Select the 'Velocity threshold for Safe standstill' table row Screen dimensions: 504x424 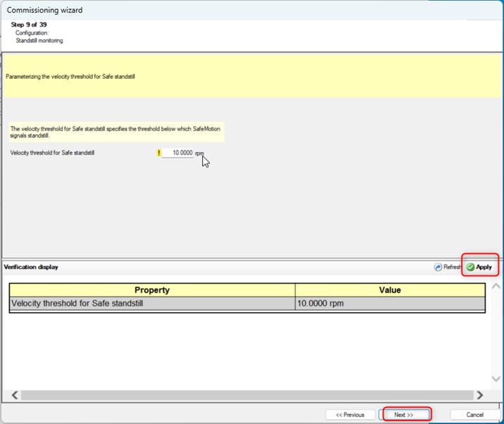[x=152, y=304]
